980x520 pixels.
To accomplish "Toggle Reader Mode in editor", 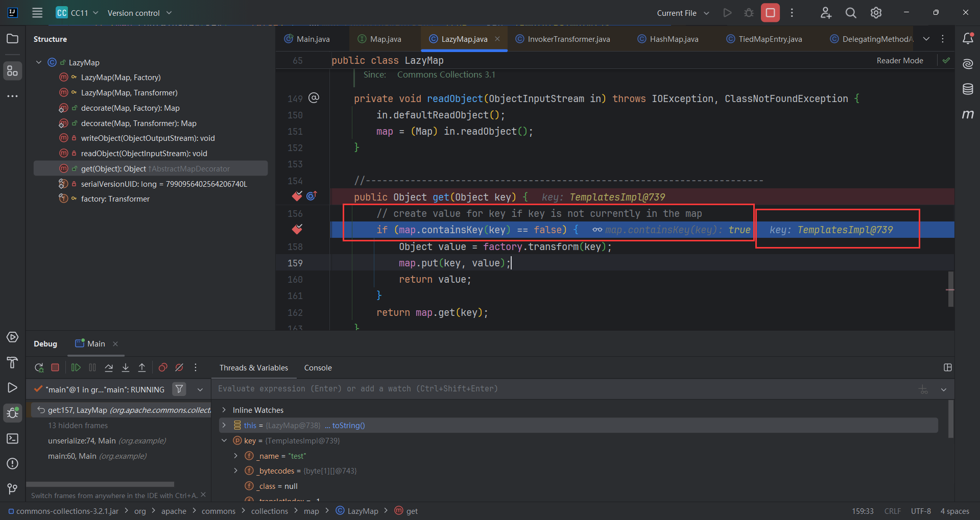I will (900, 61).
